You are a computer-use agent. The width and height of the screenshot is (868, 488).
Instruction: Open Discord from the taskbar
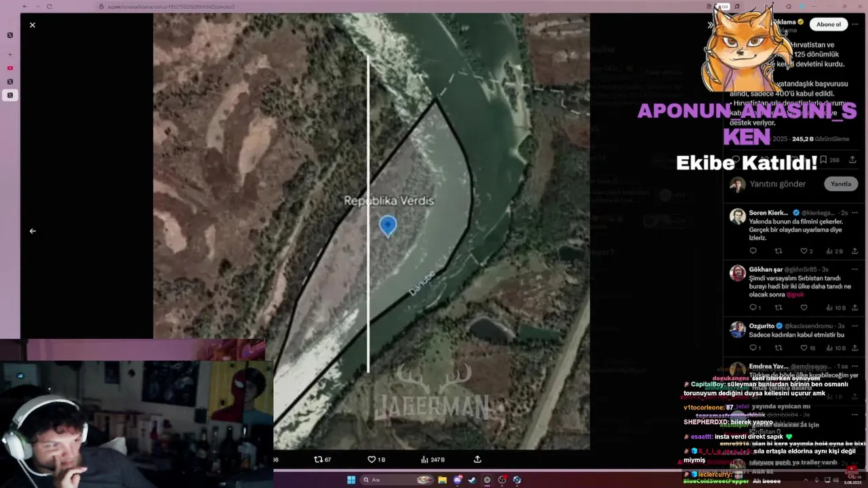click(457, 480)
